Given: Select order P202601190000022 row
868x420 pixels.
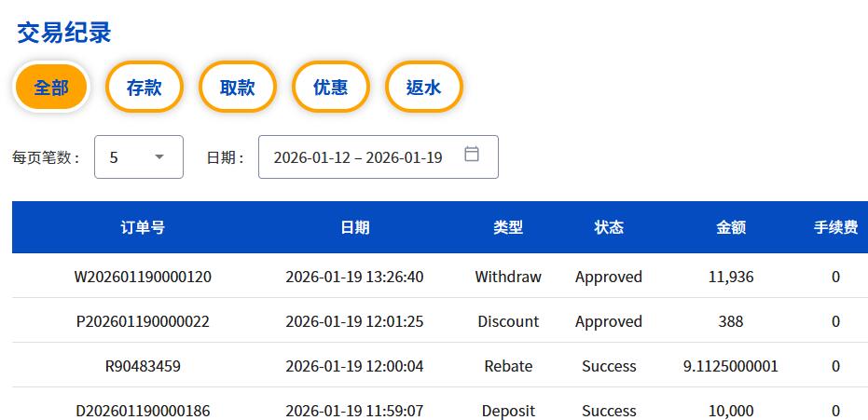Looking at the screenshot, I should pyautogui.click(x=143, y=321).
